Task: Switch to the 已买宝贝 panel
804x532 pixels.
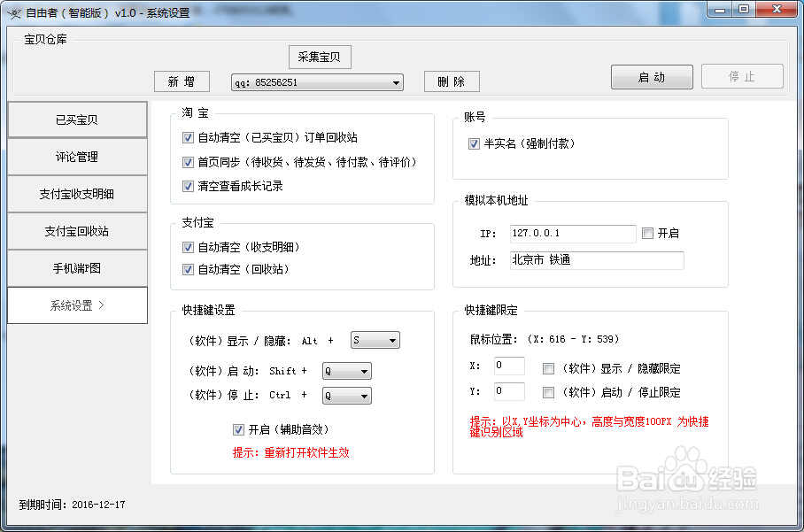Action: 77,120
